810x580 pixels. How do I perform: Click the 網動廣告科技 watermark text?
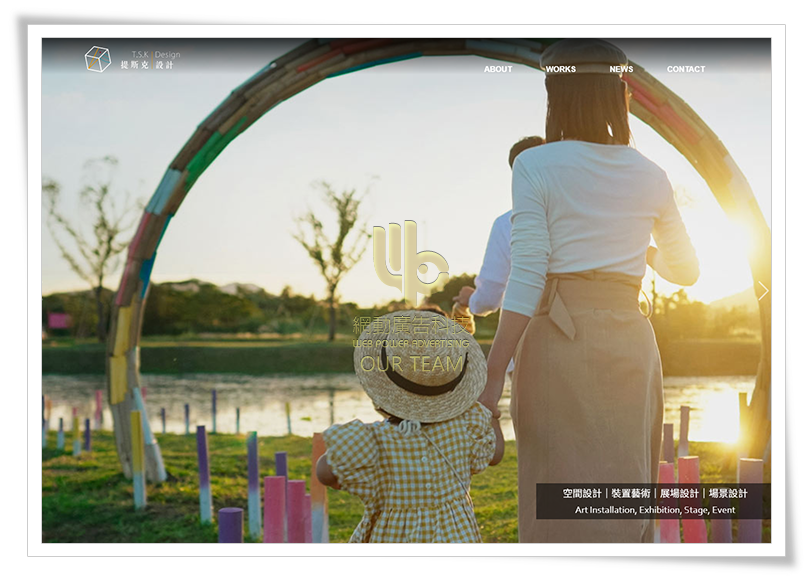tap(411, 325)
